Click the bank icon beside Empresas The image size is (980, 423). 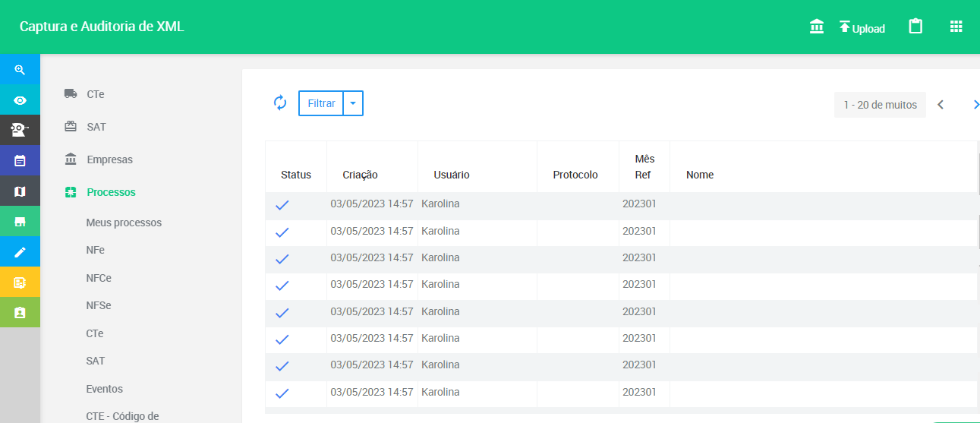tap(71, 159)
